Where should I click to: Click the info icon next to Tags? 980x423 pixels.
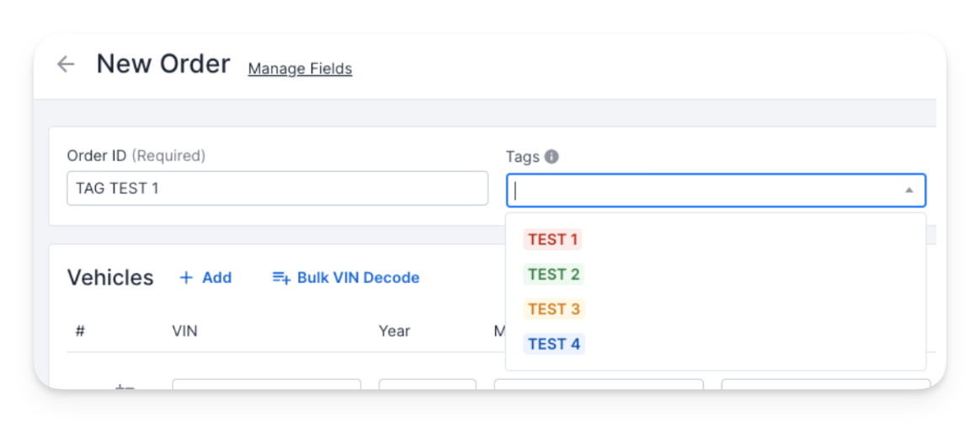click(x=551, y=157)
